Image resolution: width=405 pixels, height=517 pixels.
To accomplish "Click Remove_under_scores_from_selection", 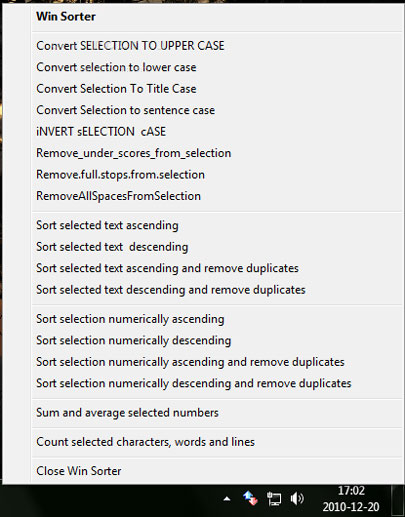I will pos(217,153).
